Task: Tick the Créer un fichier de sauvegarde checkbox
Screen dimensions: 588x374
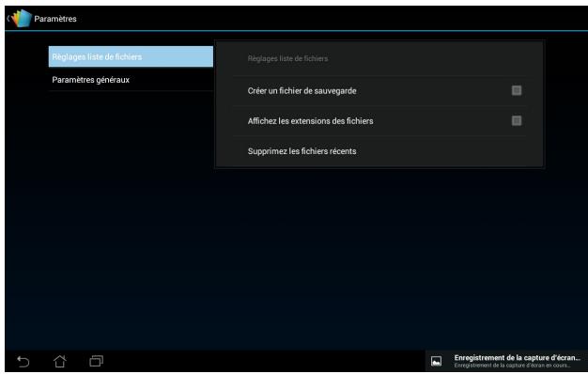Action: [x=517, y=90]
